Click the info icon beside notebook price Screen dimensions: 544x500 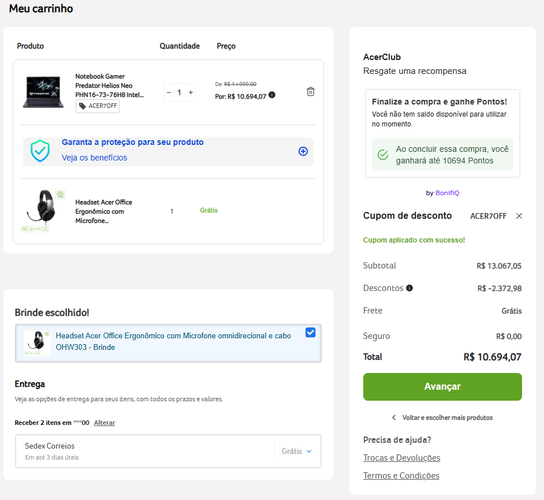tap(272, 95)
